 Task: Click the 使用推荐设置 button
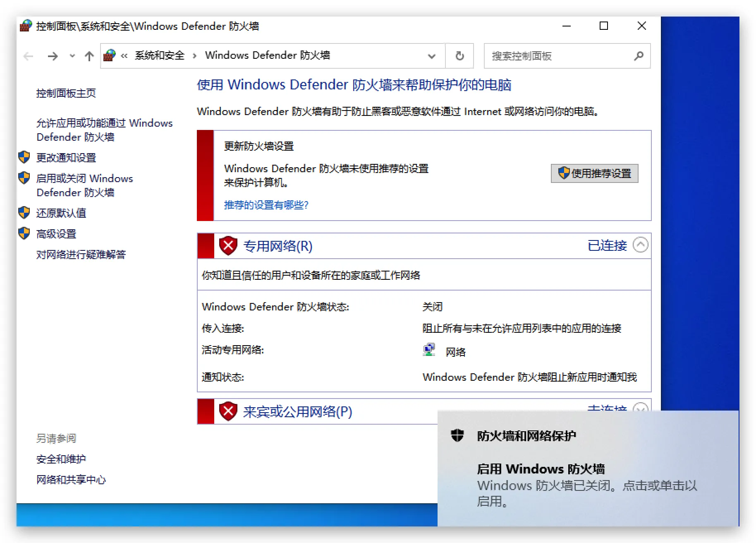[x=594, y=173]
